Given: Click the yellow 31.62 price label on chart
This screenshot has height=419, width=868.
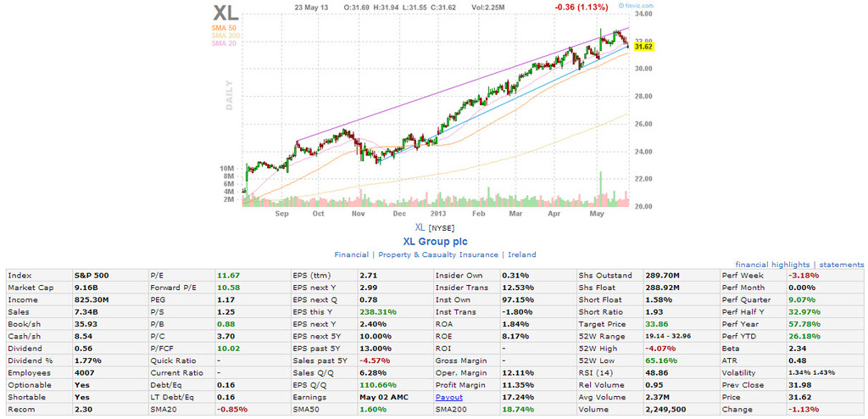Looking at the screenshot, I should [x=644, y=47].
